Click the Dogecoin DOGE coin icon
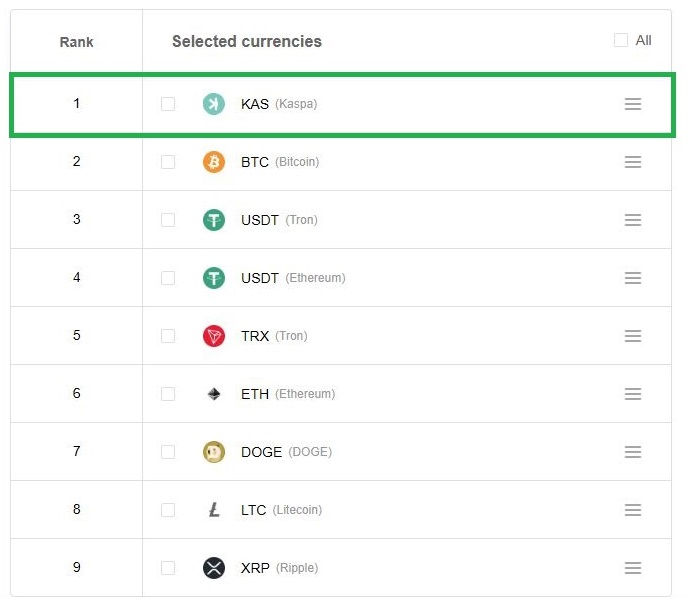This screenshot has width=688, height=616. coord(214,452)
